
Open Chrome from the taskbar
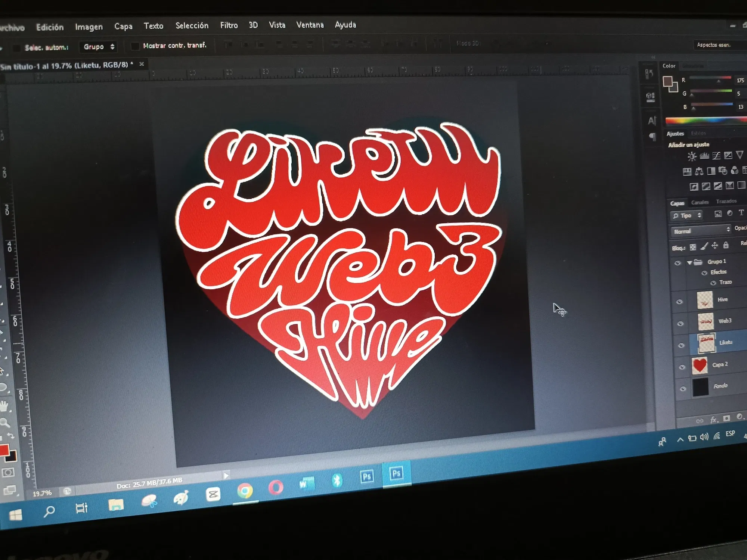click(245, 491)
